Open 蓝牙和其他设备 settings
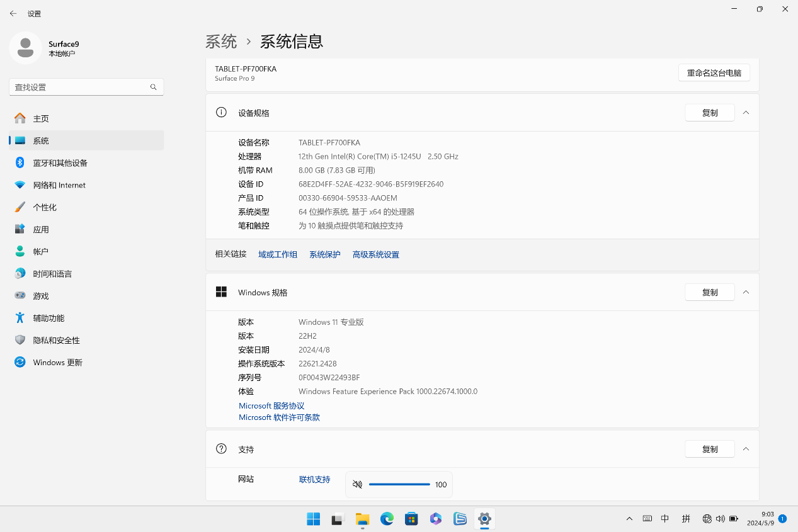The image size is (798, 532). pyautogui.click(x=86, y=163)
